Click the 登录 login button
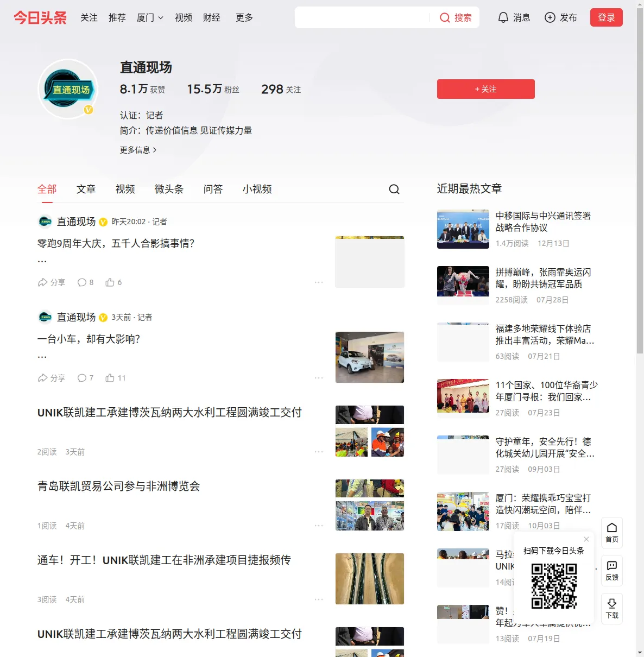 click(607, 17)
